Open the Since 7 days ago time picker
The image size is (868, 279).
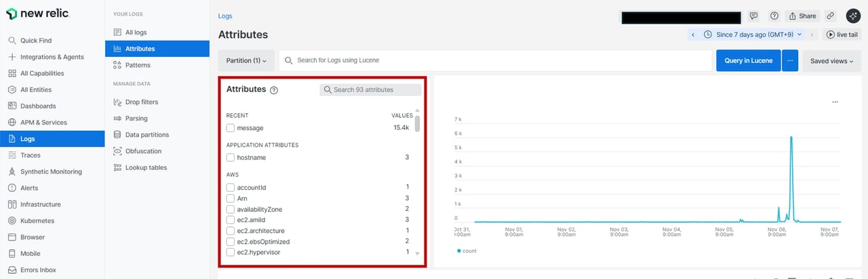tap(753, 35)
